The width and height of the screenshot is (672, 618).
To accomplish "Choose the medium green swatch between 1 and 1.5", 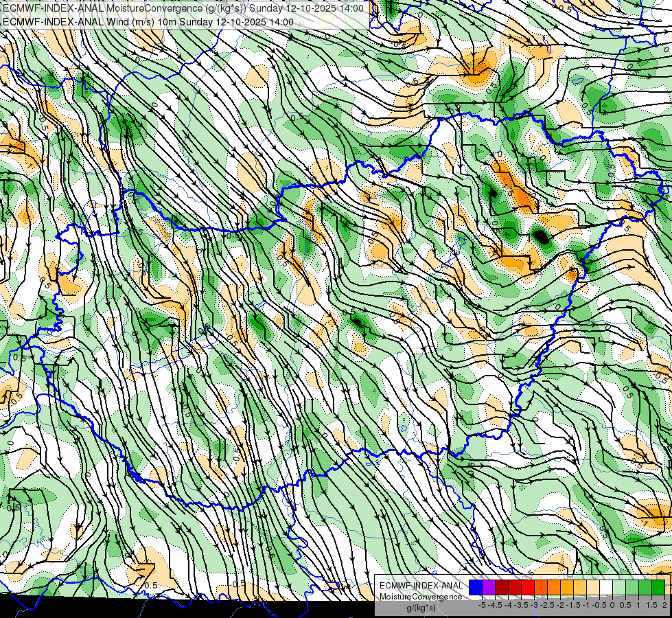I will (645, 587).
